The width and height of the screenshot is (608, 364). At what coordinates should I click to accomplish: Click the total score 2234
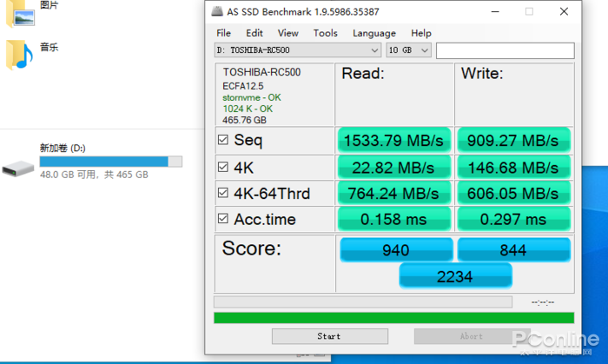(x=455, y=276)
